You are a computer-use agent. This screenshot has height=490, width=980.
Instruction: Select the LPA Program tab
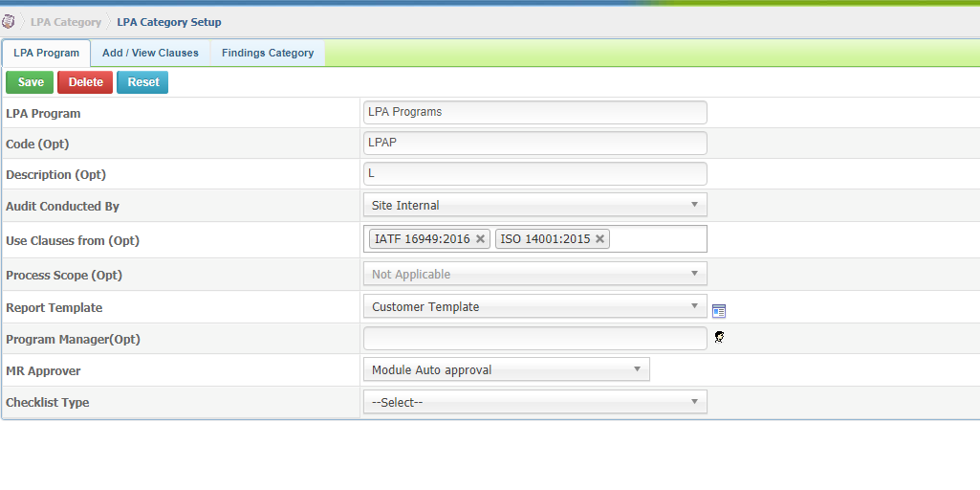[x=46, y=54]
